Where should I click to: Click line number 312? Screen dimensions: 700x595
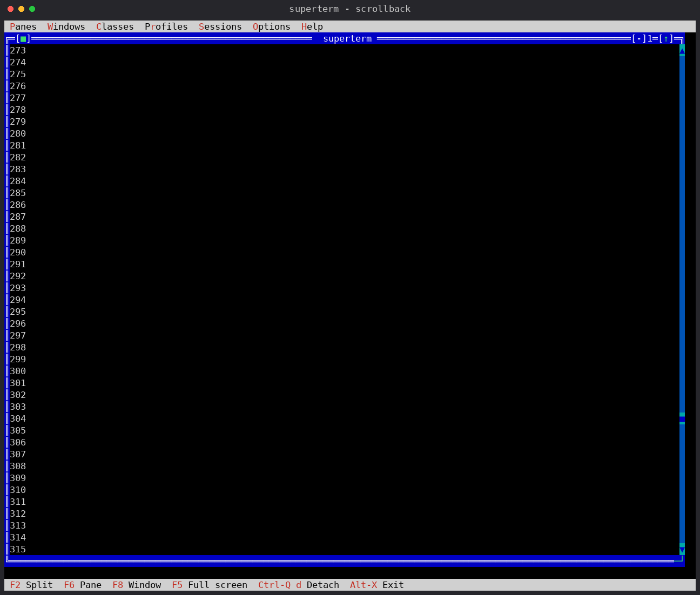click(x=18, y=513)
